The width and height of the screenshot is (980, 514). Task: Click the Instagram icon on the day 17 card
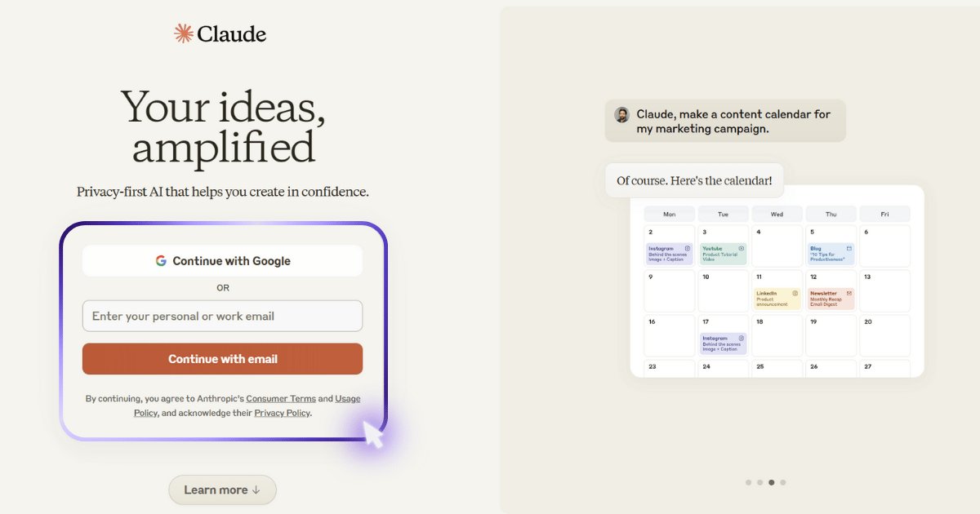click(x=741, y=338)
